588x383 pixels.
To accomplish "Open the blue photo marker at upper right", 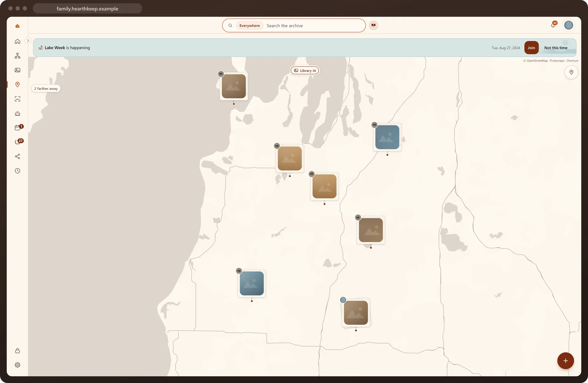I will [387, 137].
